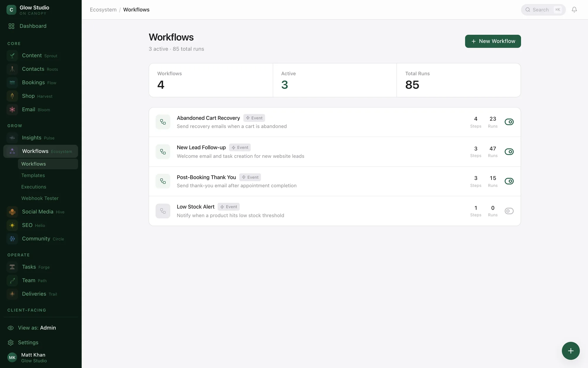The height and width of the screenshot is (368, 588).
Task: Select the Workflows submenu item
Action: (48, 164)
